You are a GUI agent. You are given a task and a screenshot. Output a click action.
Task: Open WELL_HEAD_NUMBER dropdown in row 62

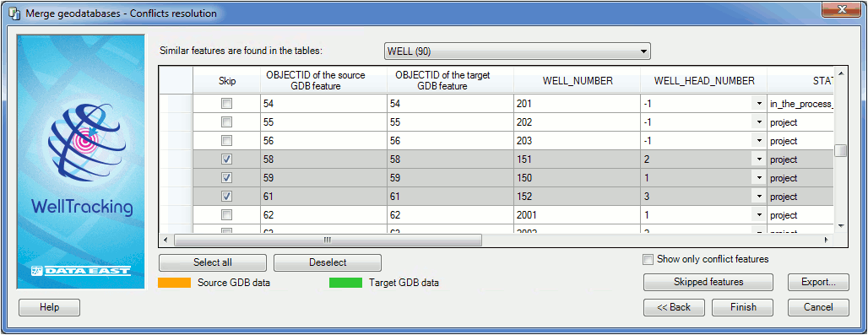click(758, 215)
